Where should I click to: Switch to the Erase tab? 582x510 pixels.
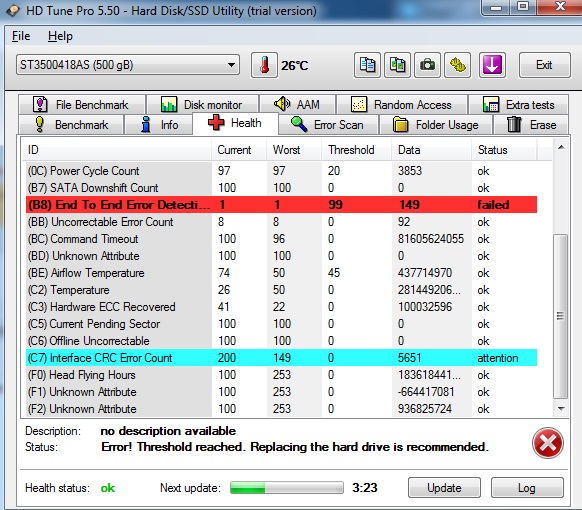[x=531, y=125]
